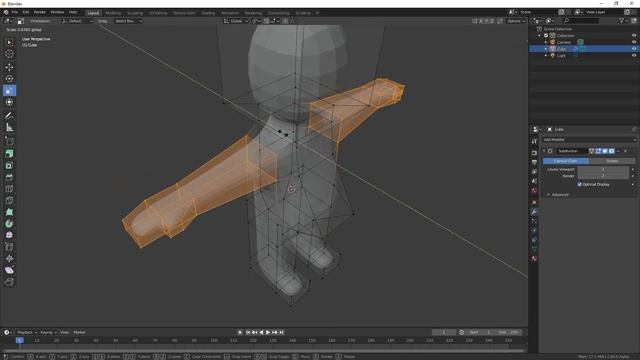
Task: Hide the Light object in the outliner
Action: click(x=634, y=55)
